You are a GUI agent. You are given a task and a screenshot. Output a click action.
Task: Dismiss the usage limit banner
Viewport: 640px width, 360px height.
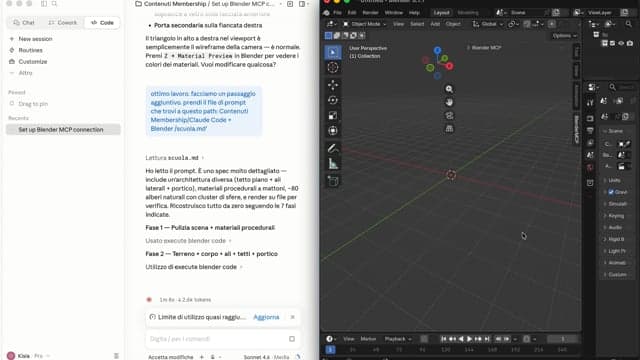point(293,317)
